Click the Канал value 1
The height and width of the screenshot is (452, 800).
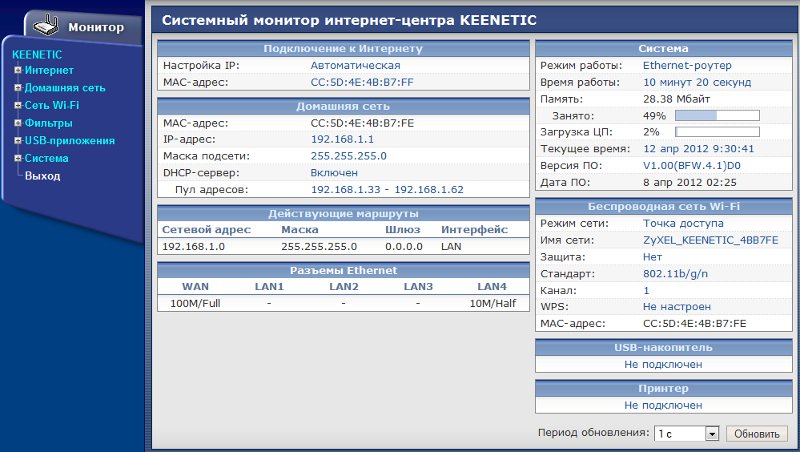click(646, 290)
